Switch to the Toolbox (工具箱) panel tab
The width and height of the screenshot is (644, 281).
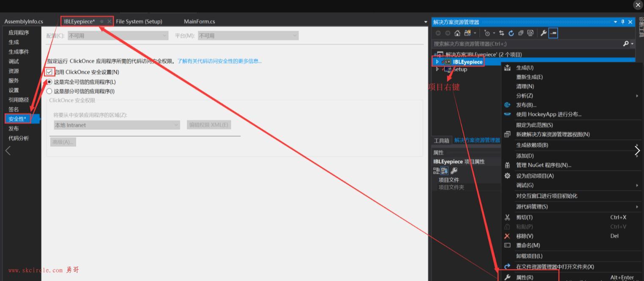click(441, 140)
